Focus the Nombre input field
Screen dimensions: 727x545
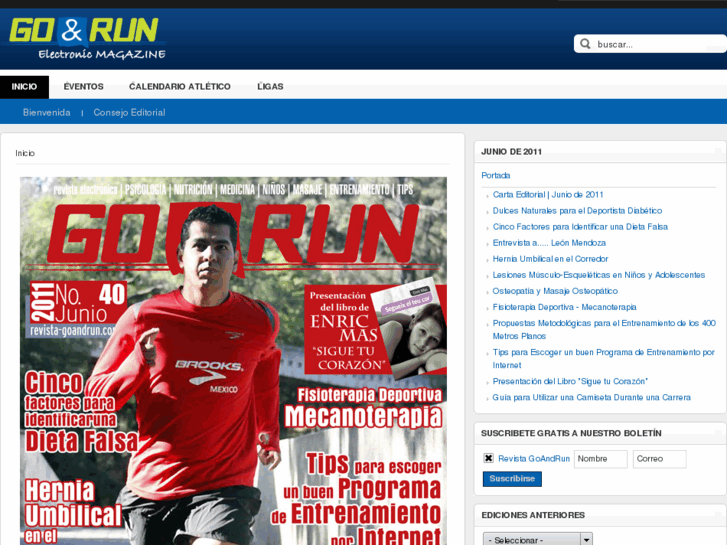[600, 459]
